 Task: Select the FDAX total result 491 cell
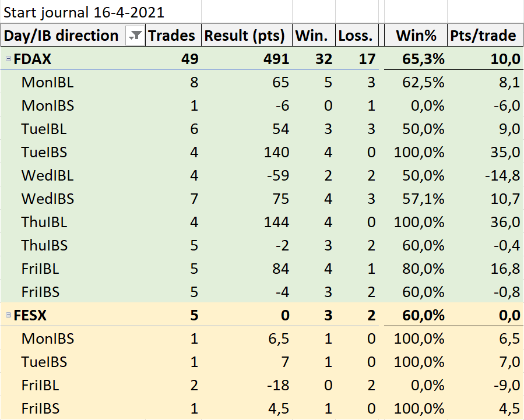[x=247, y=59]
